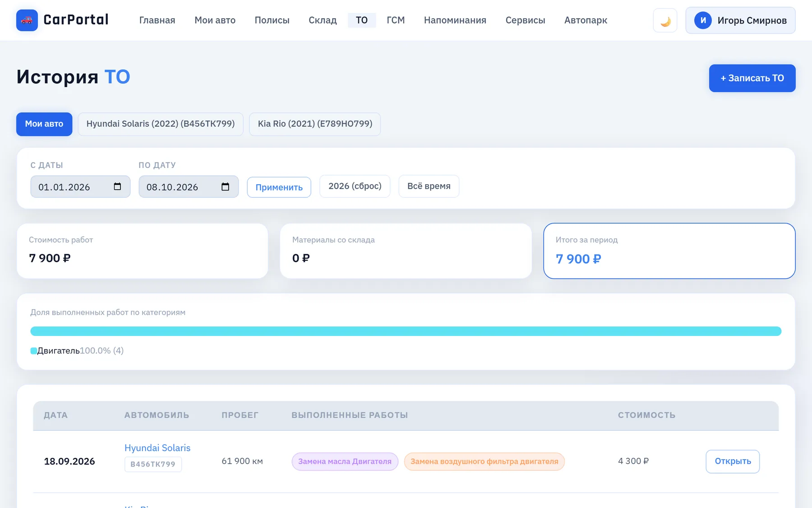Go to Сервисы section
Viewport: 812px width, 508px height.
tap(525, 20)
